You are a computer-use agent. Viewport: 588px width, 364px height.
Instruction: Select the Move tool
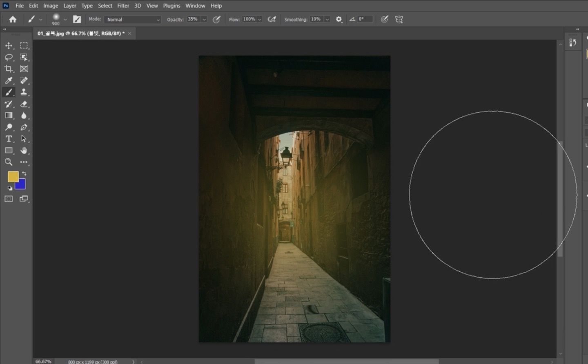click(x=9, y=46)
